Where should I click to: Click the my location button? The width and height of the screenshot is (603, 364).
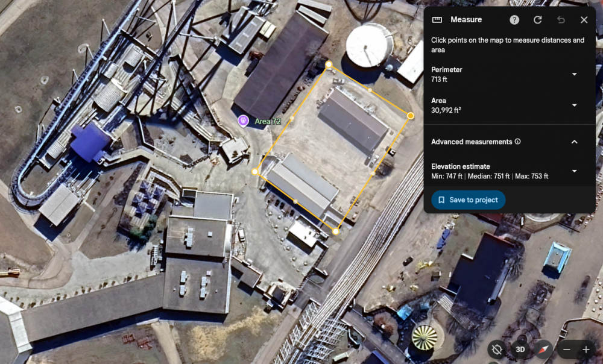(497, 349)
